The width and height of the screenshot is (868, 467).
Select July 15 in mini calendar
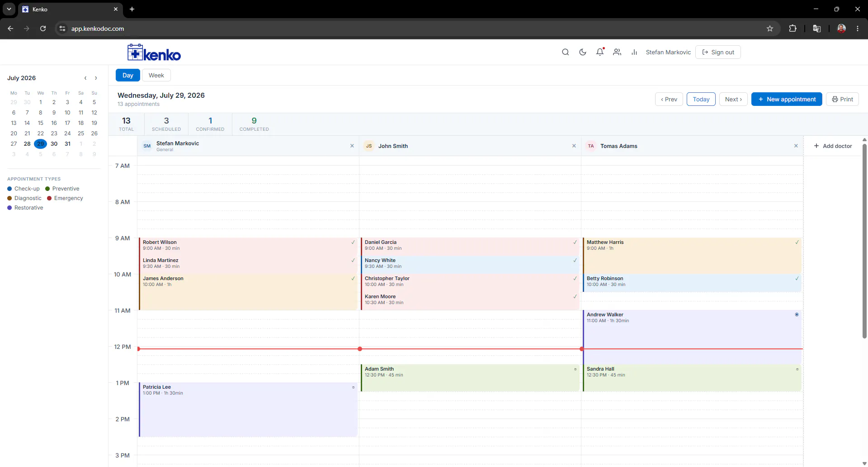(x=41, y=123)
